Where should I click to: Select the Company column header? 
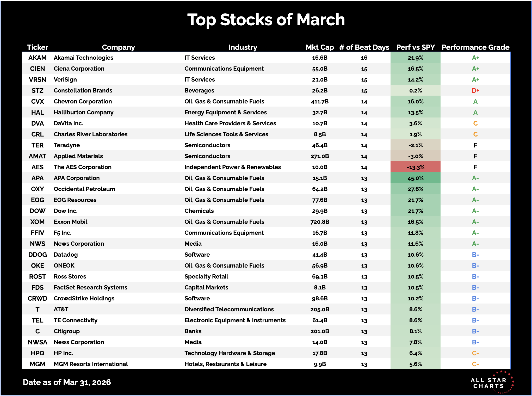point(118,47)
